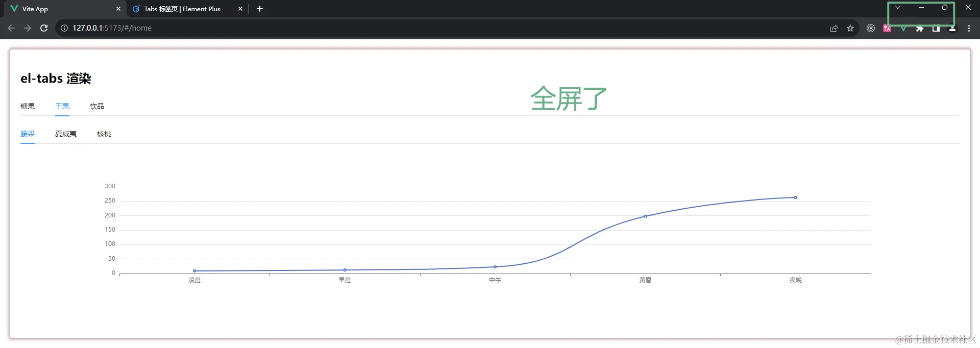Click the 凌晨 x-axis label
This screenshot has height=348, width=980.
click(194, 280)
